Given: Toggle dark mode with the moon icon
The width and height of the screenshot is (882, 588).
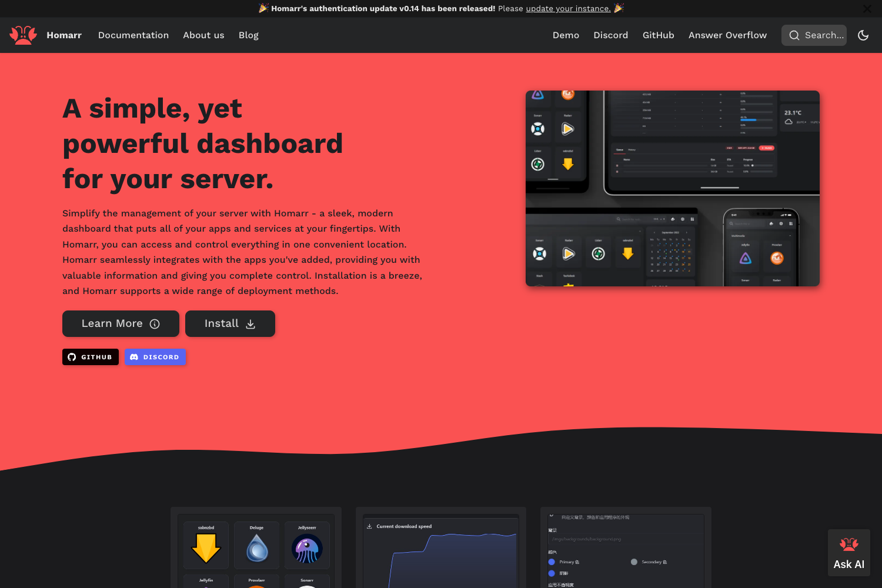Looking at the screenshot, I should tap(863, 35).
